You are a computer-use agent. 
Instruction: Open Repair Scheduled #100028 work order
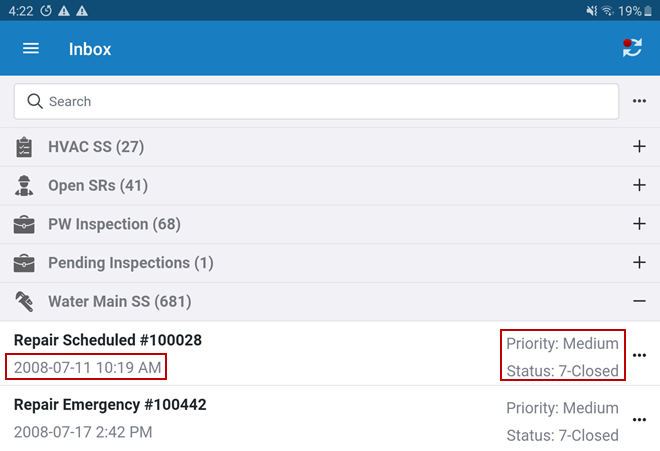click(108, 341)
